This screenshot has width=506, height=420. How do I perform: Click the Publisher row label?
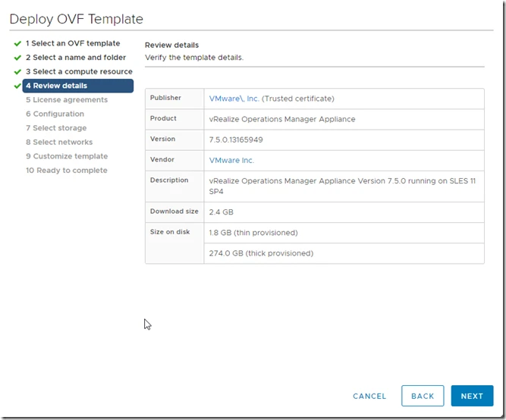pos(165,98)
